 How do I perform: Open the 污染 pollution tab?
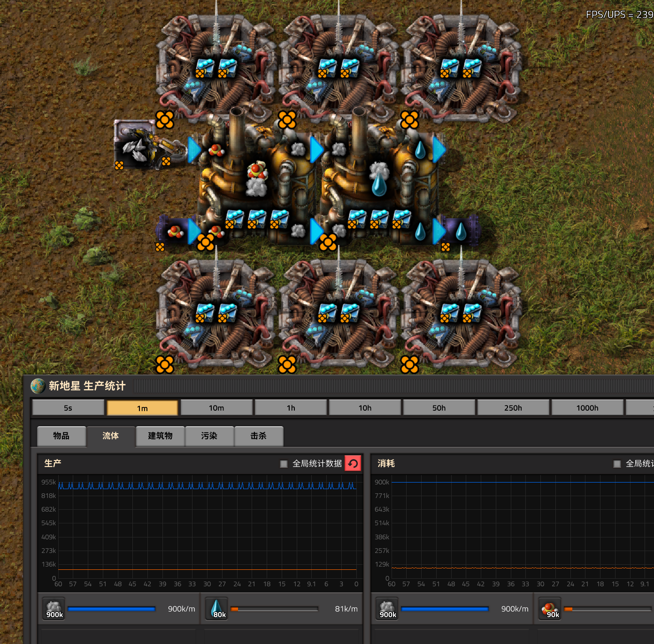[209, 436]
